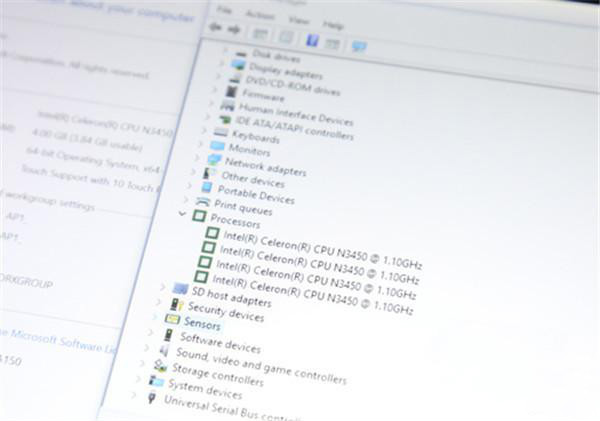Open the File menu
The height and width of the screenshot is (421, 600).
(x=223, y=10)
